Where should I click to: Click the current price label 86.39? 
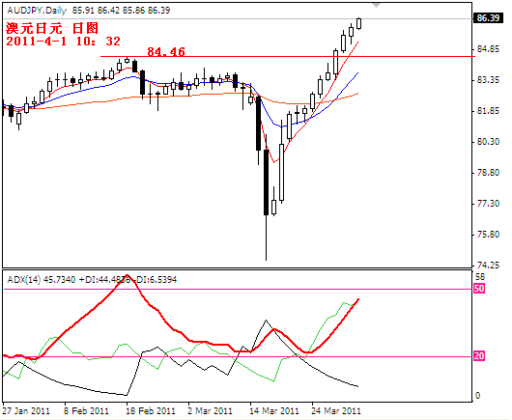488,18
